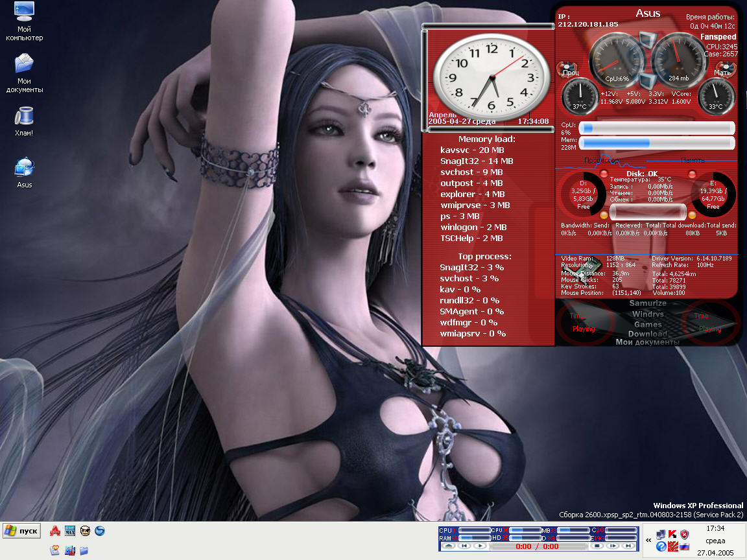Click the play button in taskbar player

point(480,546)
